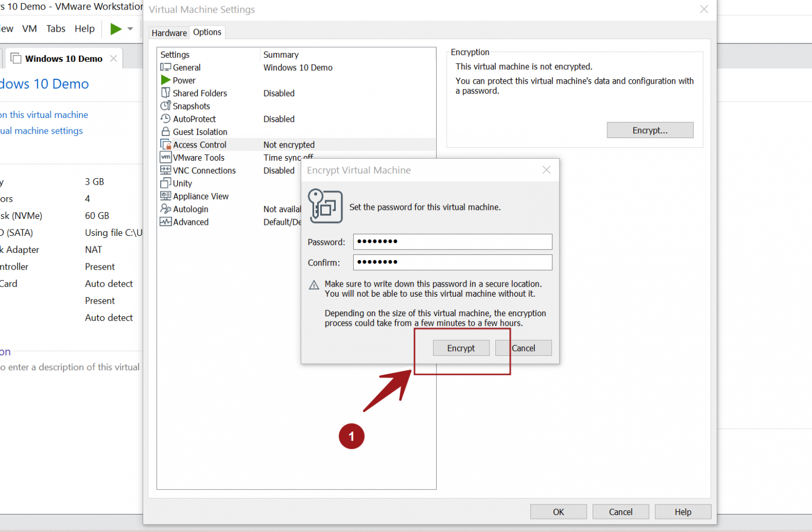Screen dimensions: 812x532
Task: Cancel the Encrypt Virtual Machine dialog
Action: click(523, 348)
